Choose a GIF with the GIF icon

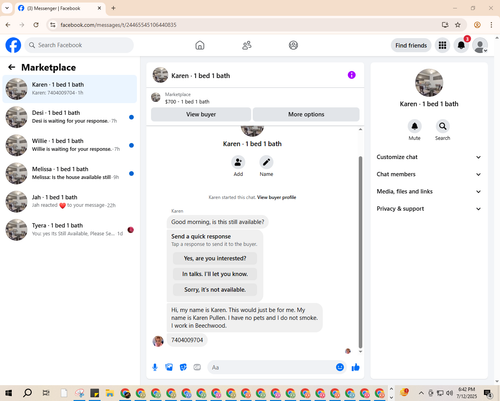pos(197,367)
